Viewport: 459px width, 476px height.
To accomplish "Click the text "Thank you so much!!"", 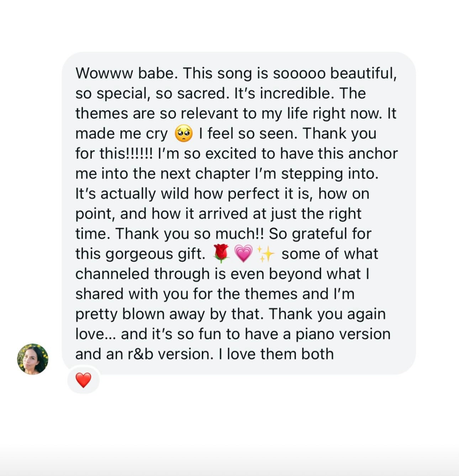I will click(189, 234).
